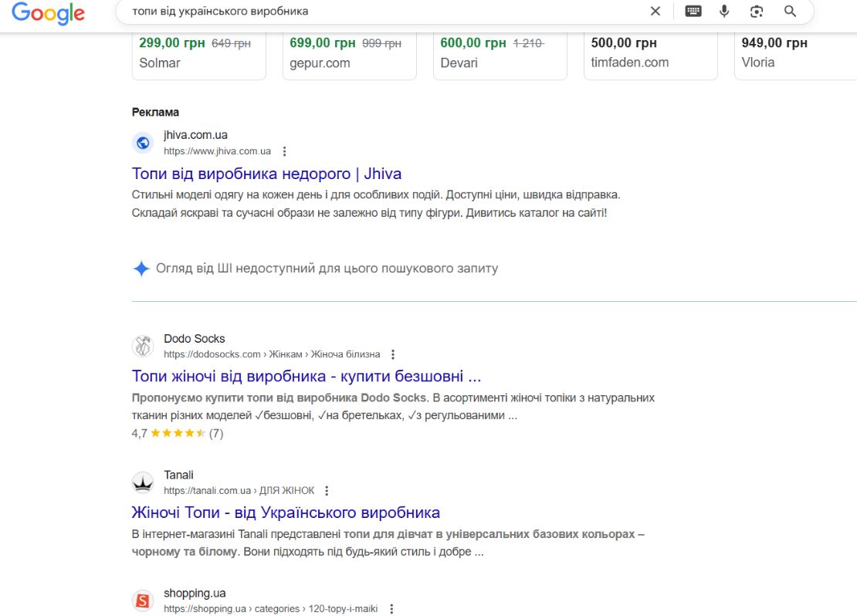Click the shopping.ua red favicon
This screenshot has width=857, height=616.
[x=143, y=601]
